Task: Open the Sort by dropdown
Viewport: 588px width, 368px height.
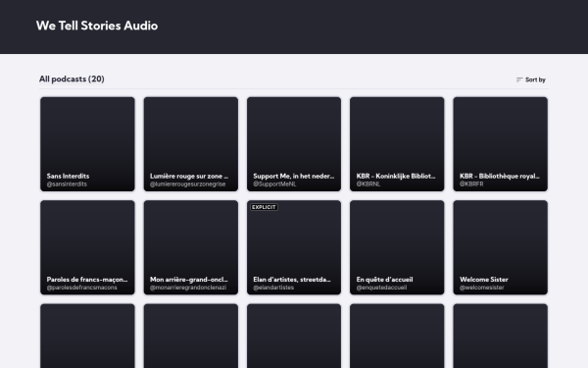Action: (530, 79)
